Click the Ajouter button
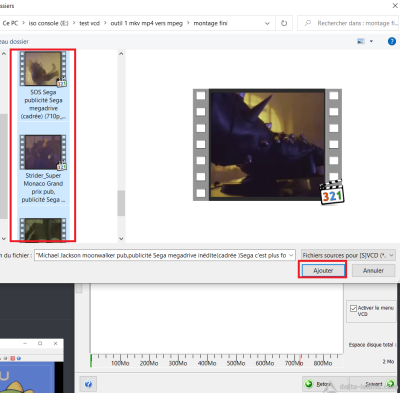This screenshot has width=400, height=393. click(x=323, y=270)
